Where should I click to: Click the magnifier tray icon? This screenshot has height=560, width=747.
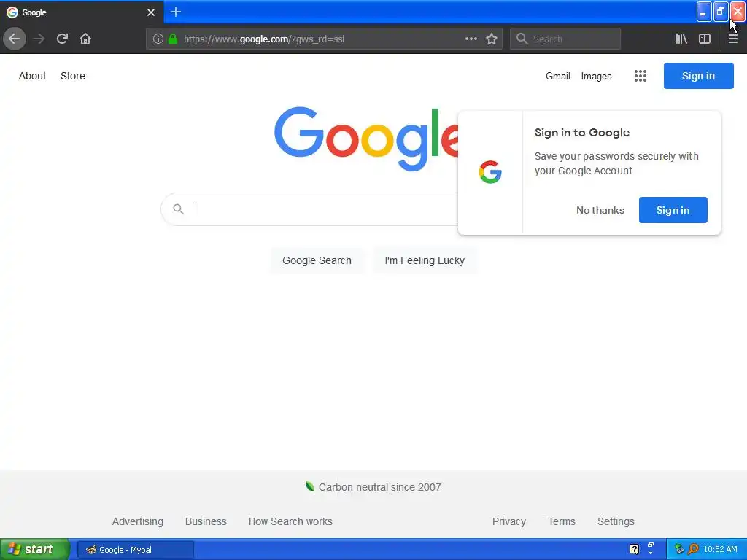693,549
